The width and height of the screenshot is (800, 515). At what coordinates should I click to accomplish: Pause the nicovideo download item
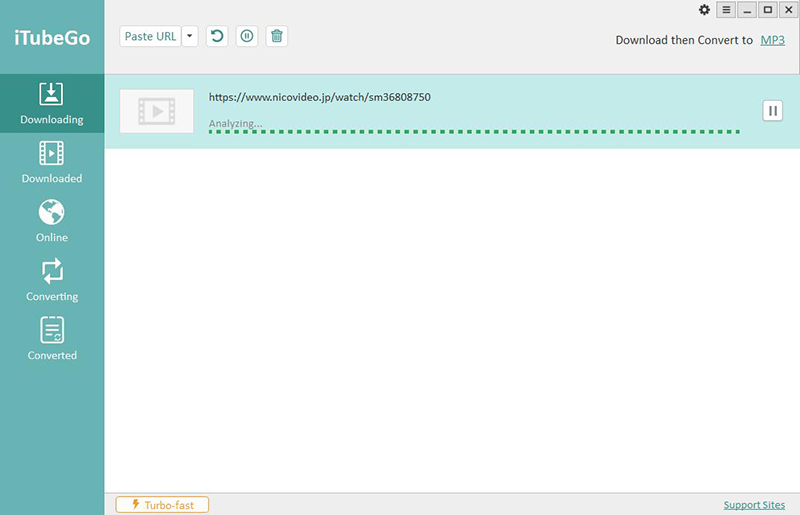coord(772,111)
